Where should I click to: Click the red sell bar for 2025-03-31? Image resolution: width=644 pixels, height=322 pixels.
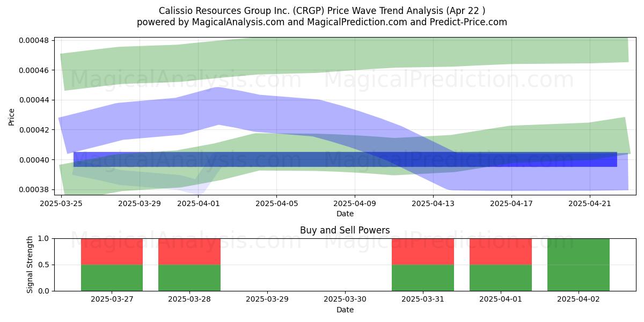click(x=423, y=252)
